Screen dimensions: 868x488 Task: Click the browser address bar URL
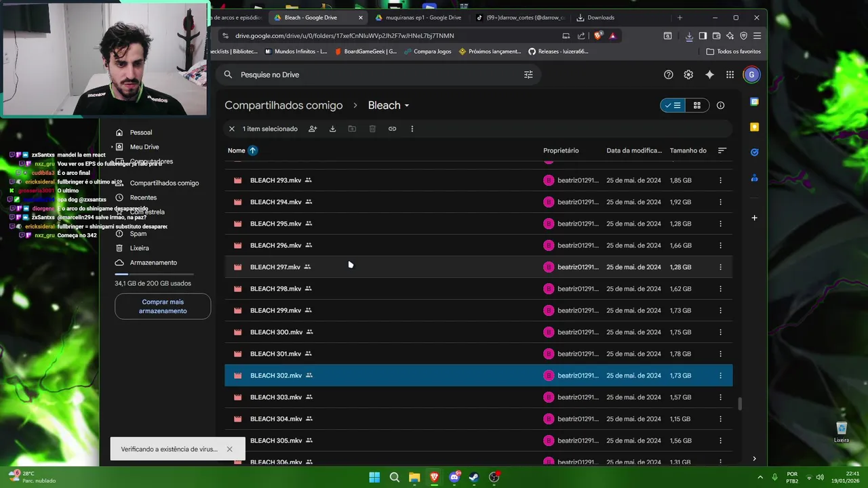[344, 36]
